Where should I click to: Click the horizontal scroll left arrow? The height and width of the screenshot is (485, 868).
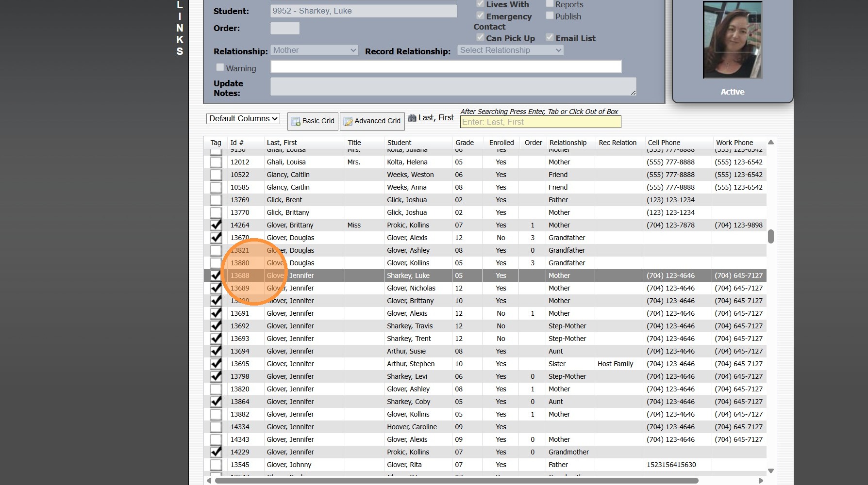[x=209, y=481]
